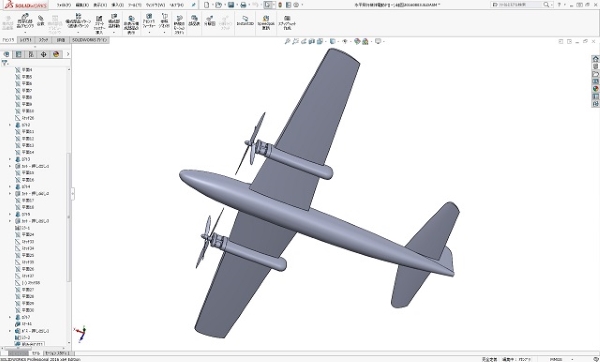This screenshot has width=600, height=362.
Task: Expand the manager panel tabs chevron
Action: click(68, 54)
